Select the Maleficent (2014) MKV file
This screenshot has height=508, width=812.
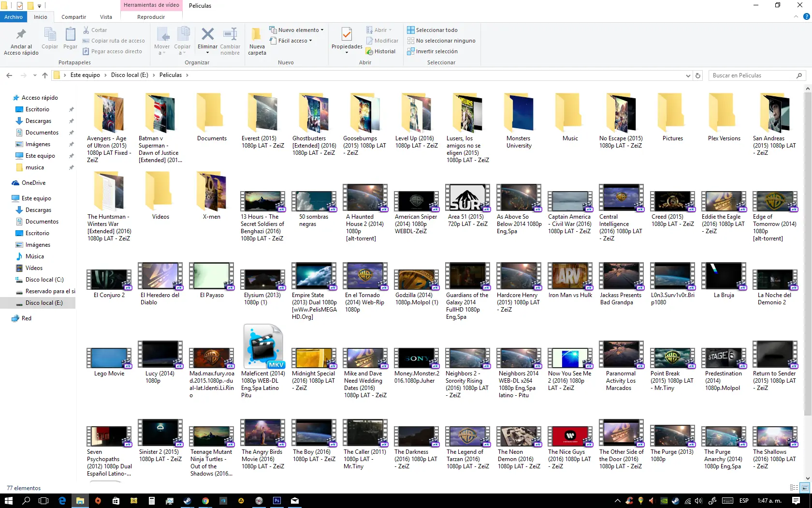[263, 361]
